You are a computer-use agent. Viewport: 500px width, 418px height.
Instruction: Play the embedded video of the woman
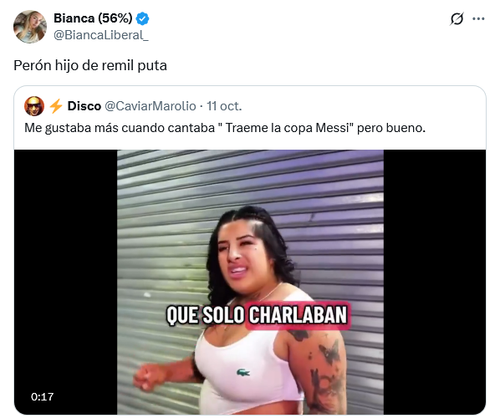pyautogui.click(x=250, y=282)
